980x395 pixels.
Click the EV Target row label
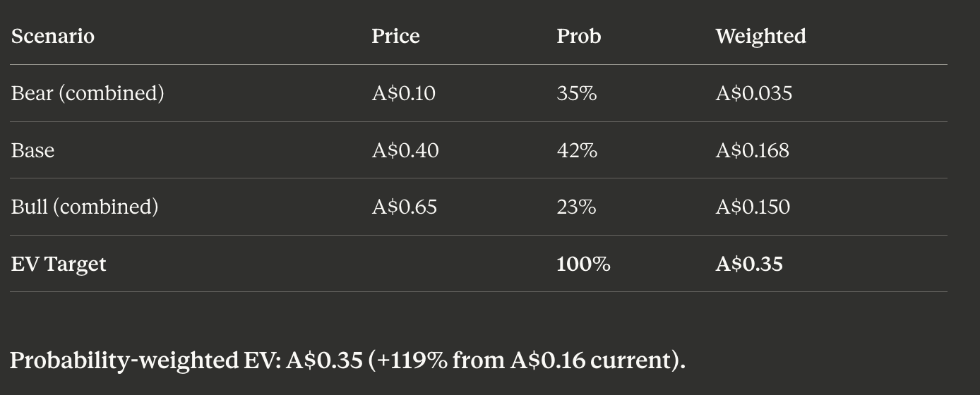[x=59, y=264]
